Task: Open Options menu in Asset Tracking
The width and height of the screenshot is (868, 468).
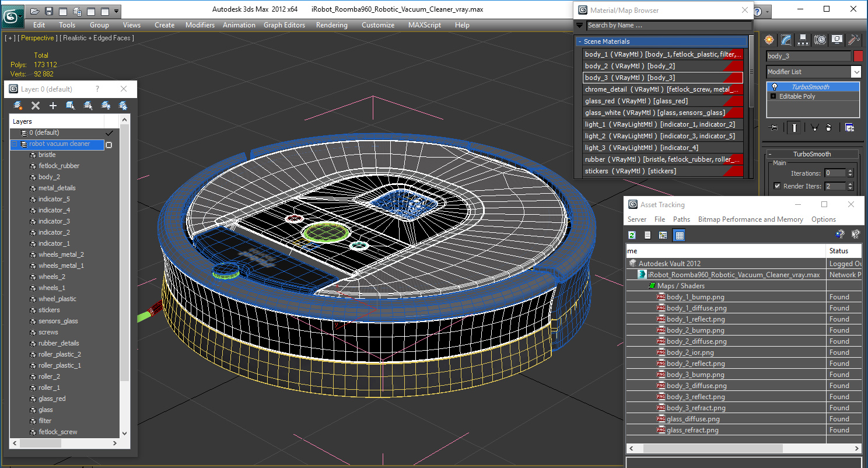Action: click(824, 219)
